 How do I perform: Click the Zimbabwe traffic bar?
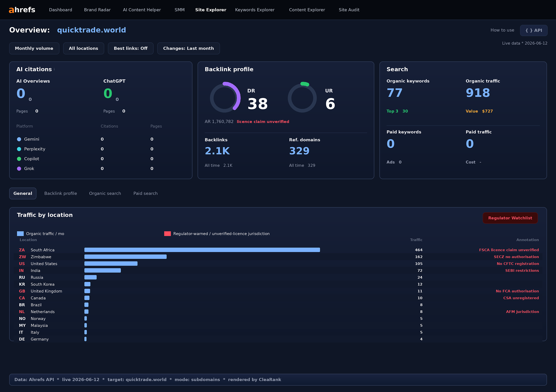click(125, 257)
